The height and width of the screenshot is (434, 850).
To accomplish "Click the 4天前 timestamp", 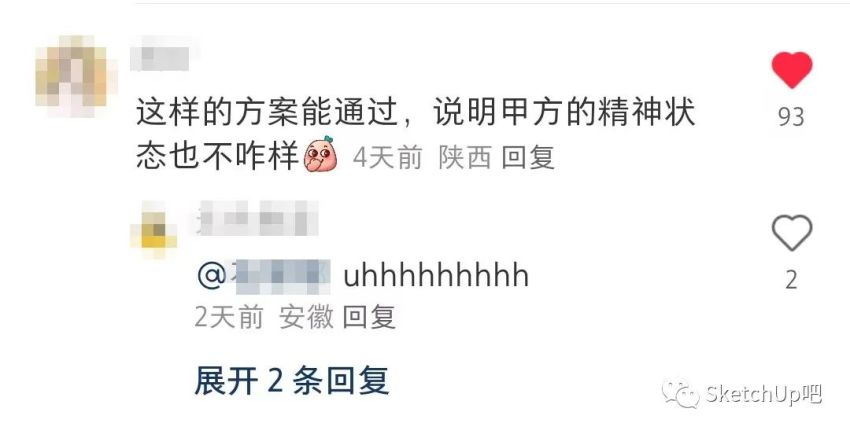I will (x=388, y=158).
